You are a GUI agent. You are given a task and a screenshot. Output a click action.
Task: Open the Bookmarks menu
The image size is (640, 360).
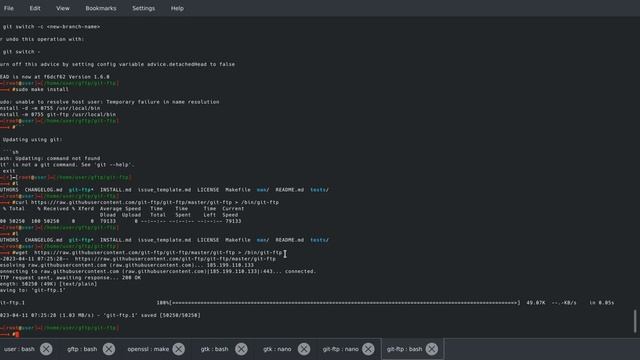tap(100, 8)
